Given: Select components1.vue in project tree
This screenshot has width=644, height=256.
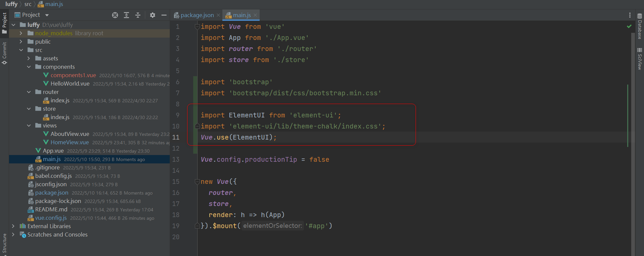Looking at the screenshot, I should pos(73,75).
